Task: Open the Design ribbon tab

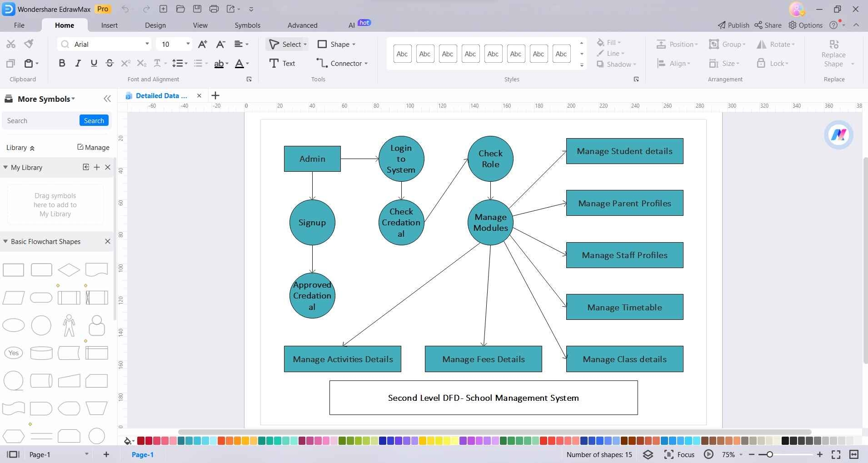Action: [155, 25]
